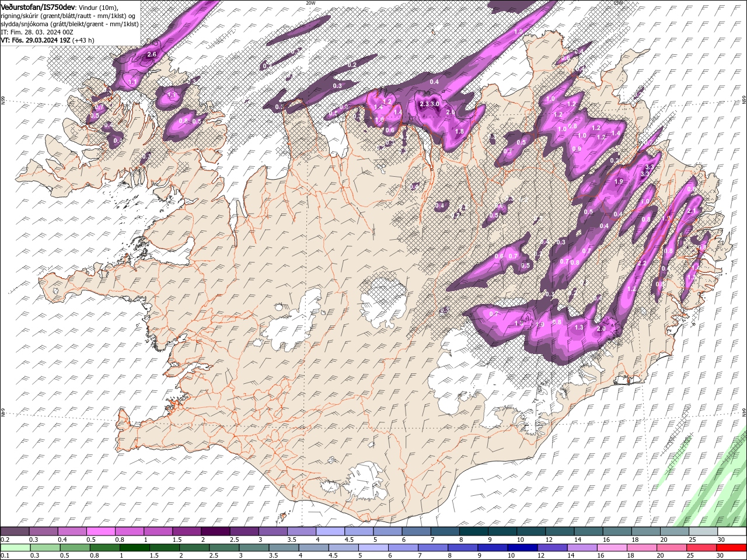The image size is (747, 560).
Task: Click the 2.6 snowfall value label
Action: pos(152,54)
